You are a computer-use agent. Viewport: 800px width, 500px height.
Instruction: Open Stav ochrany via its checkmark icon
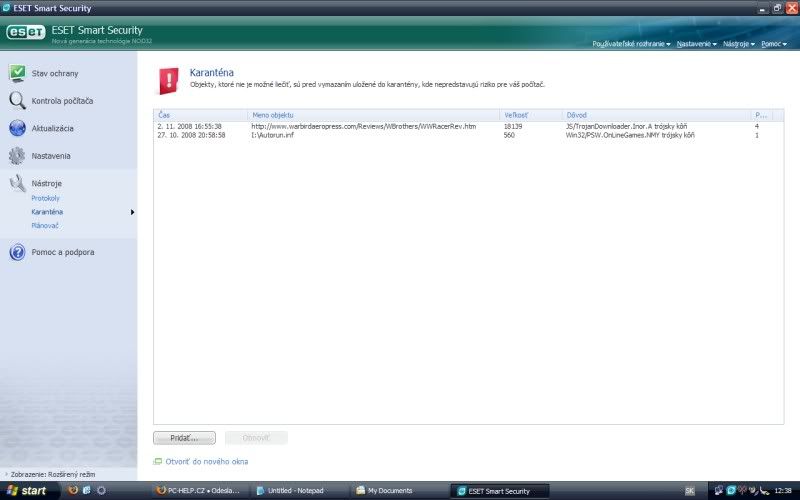(x=17, y=73)
